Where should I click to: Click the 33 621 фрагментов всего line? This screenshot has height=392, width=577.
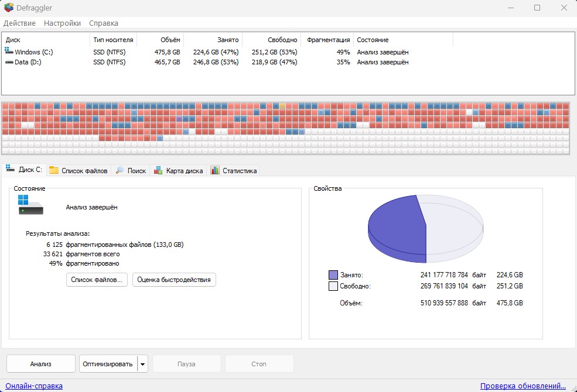(81, 254)
